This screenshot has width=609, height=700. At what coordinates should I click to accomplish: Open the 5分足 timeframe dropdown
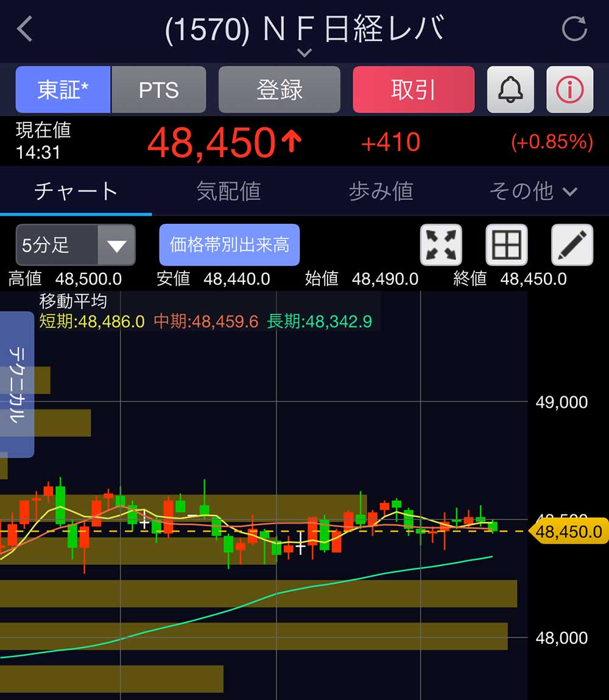pos(76,245)
